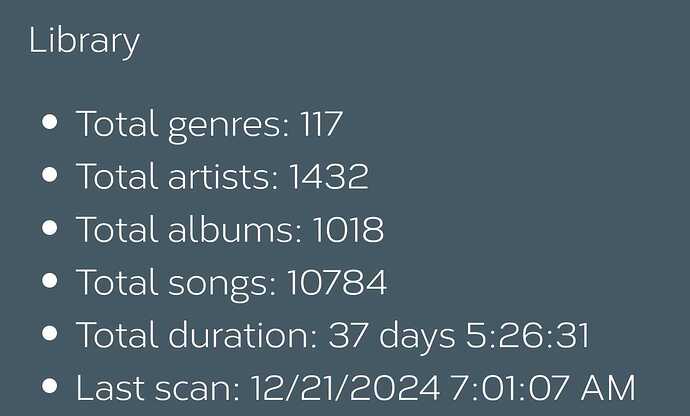Select the Total artists label

tap(177, 176)
